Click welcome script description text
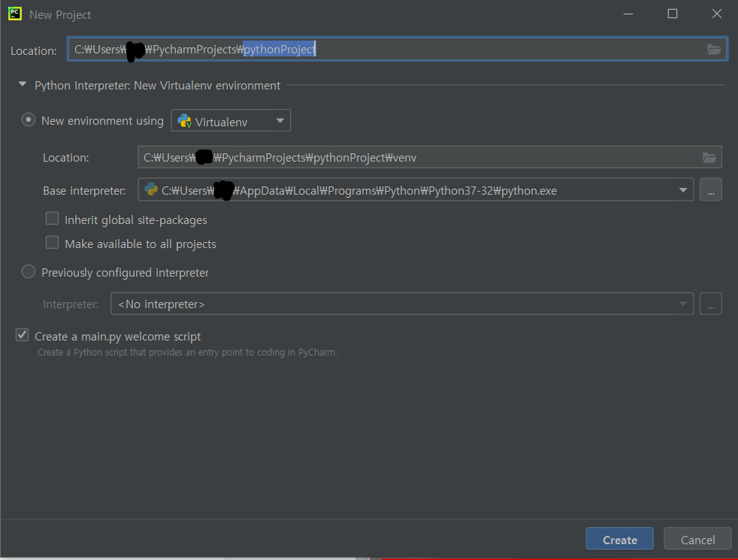This screenshot has height=560, width=738. [187, 353]
